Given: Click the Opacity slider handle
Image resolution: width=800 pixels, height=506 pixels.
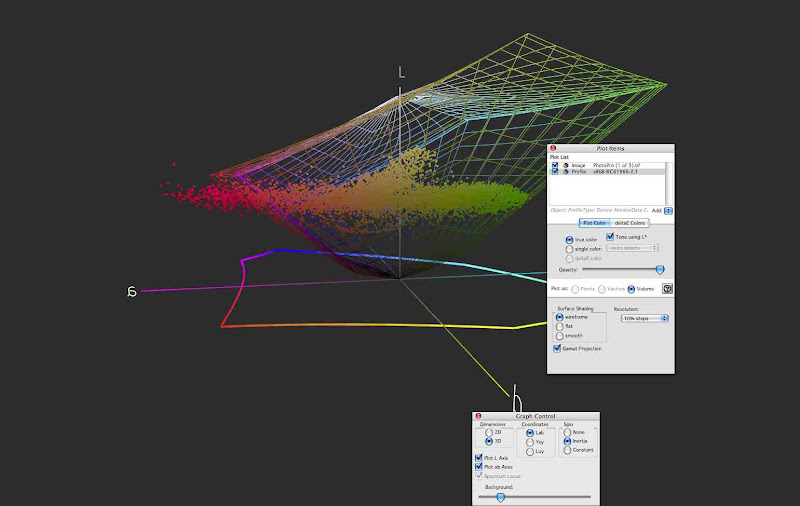Looking at the screenshot, I should tap(660, 269).
